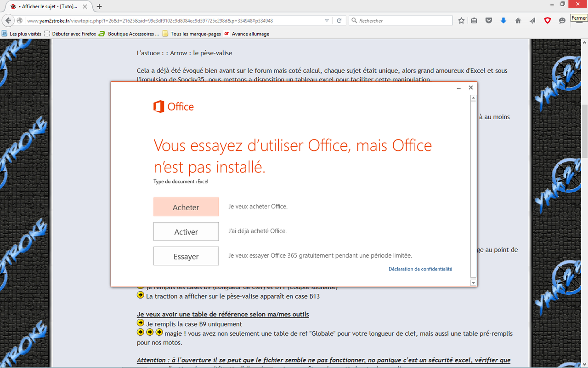The width and height of the screenshot is (588, 368).
Task: Click the heading 'Vous essayez d'utiliser Office'
Action: tap(293, 156)
